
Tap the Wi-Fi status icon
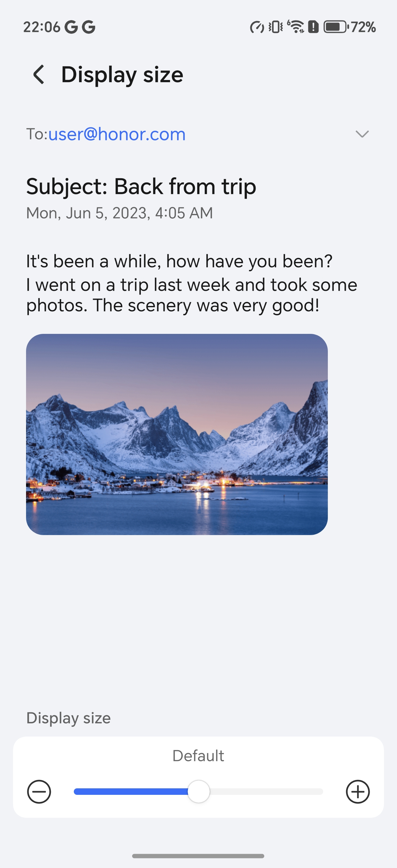pos(296,27)
